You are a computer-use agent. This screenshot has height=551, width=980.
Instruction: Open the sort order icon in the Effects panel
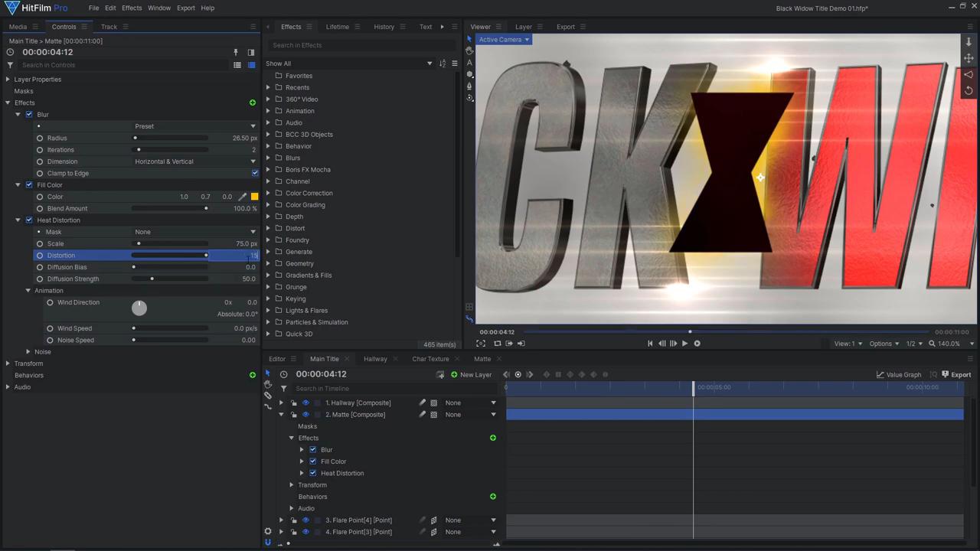point(443,64)
